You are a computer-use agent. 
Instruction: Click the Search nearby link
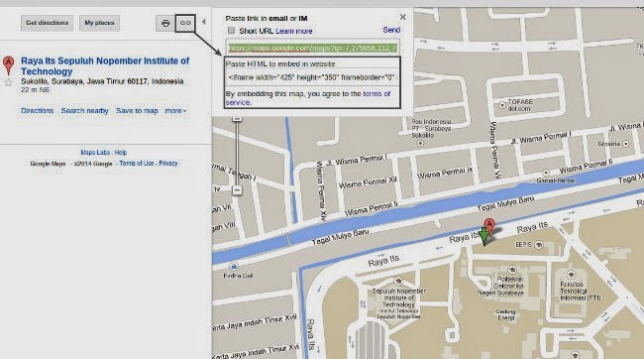(84, 111)
